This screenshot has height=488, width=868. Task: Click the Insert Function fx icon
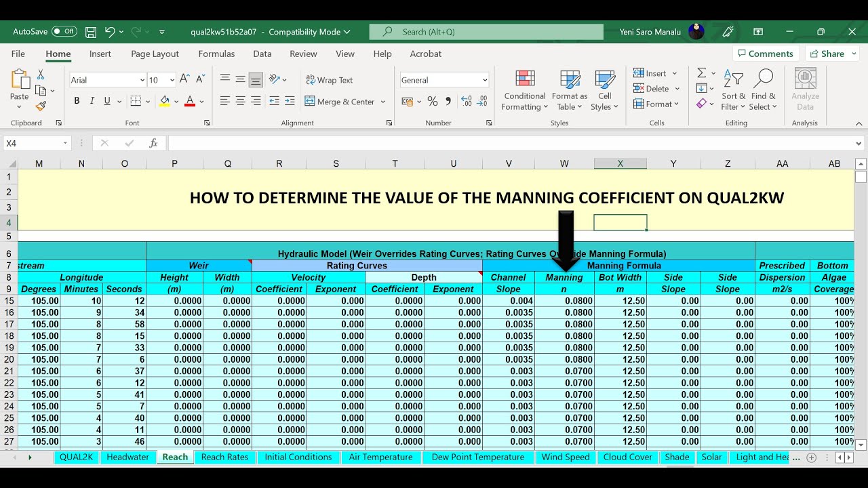coord(153,143)
